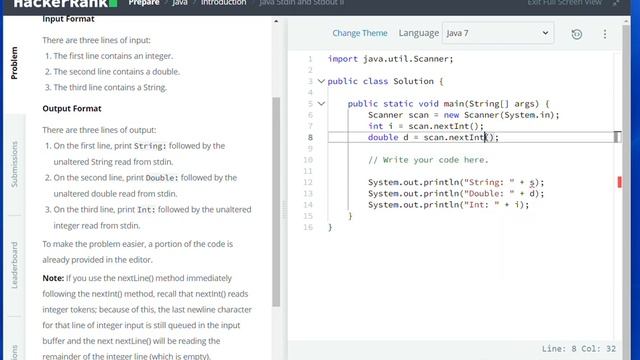Click the reset code history icon

(x=576, y=34)
